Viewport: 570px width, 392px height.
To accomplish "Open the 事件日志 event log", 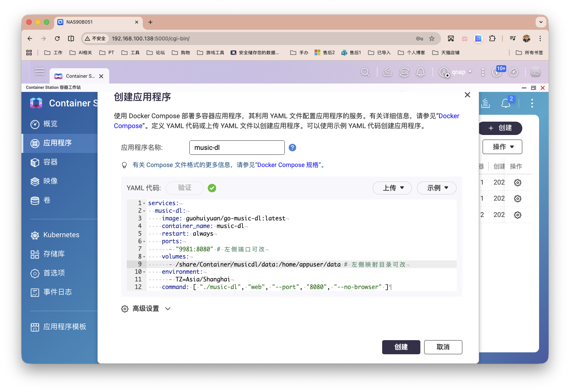I will tap(57, 292).
